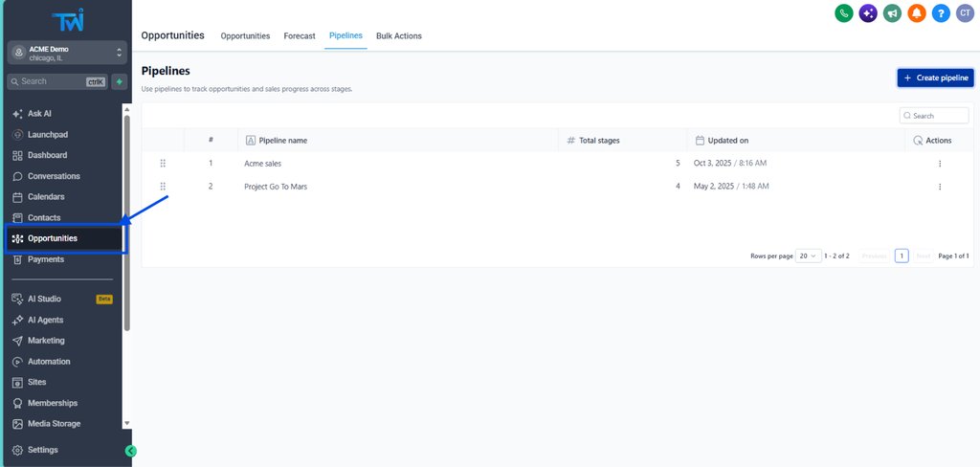Switch to the Bulk Actions tab
The height and width of the screenshot is (467, 980).
coord(399,35)
